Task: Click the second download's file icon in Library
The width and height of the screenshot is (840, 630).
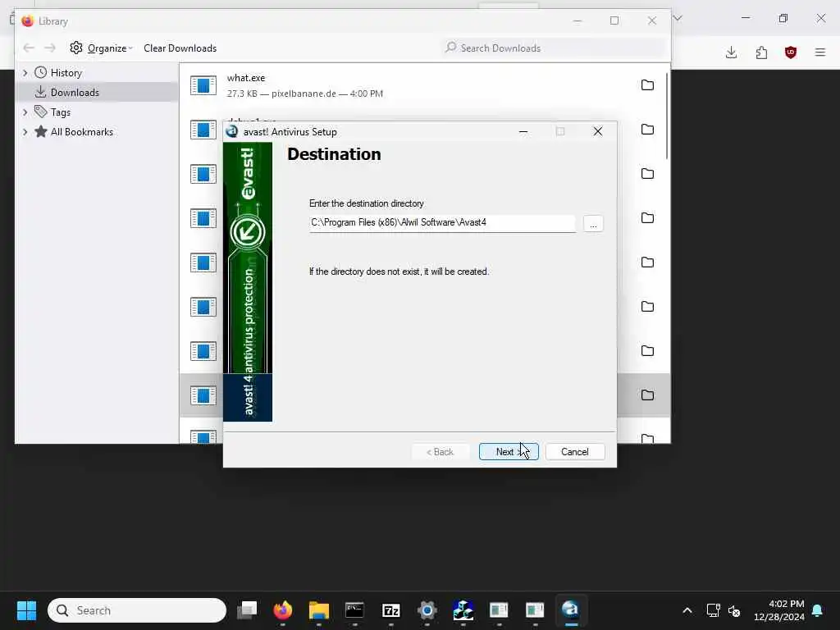Action: (x=203, y=130)
